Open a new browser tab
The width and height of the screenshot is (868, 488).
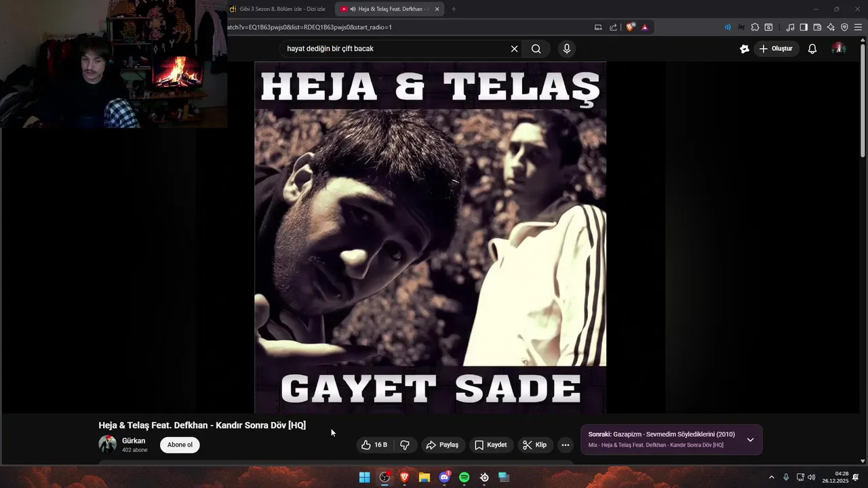(454, 9)
